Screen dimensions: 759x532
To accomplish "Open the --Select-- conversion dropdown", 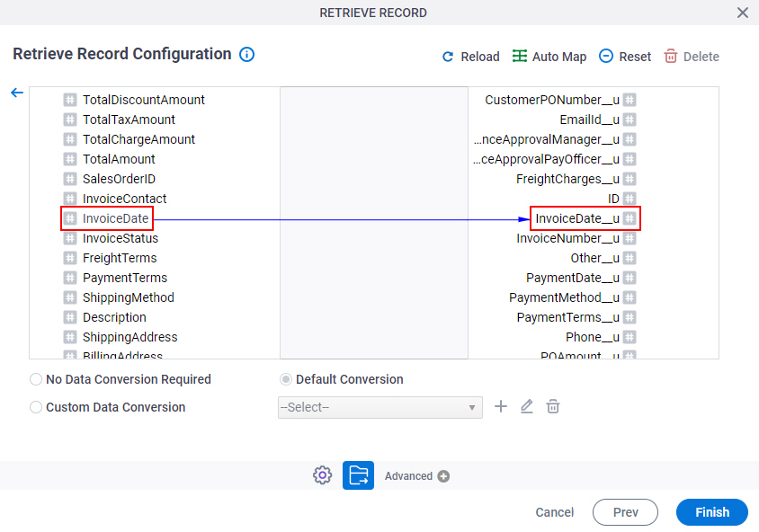I will coord(380,407).
